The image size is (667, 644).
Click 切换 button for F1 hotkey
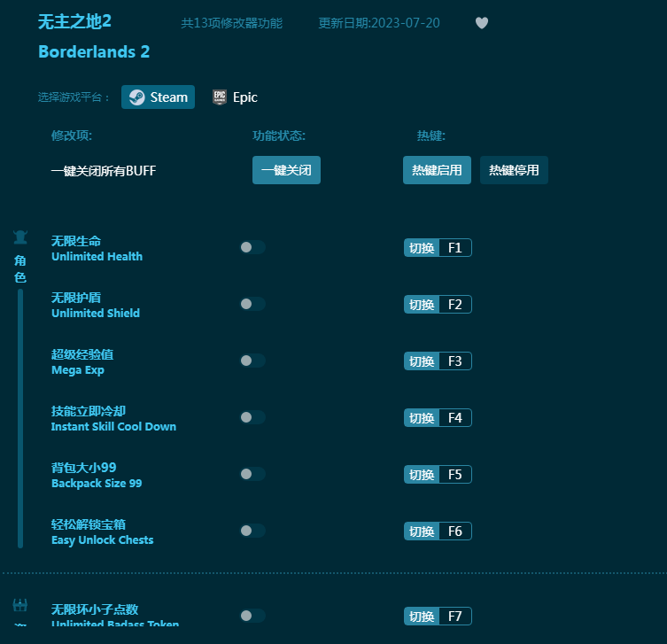(x=421, y=247)
